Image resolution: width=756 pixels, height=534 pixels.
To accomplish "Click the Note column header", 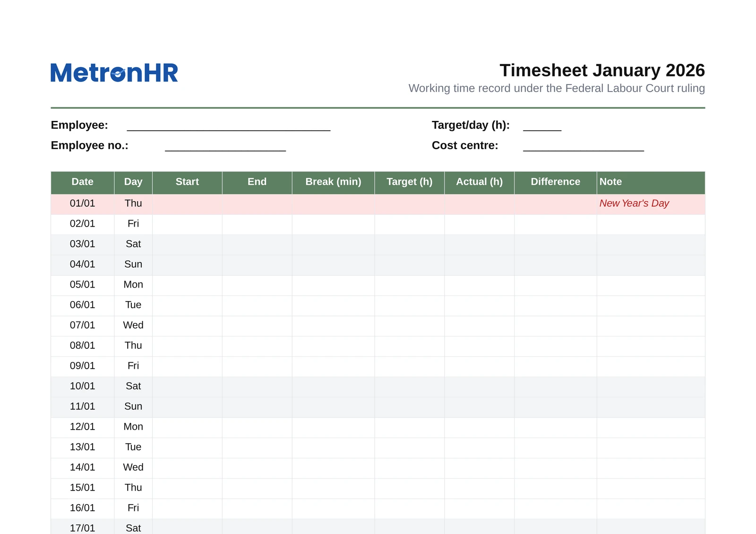I will (651, 182).
